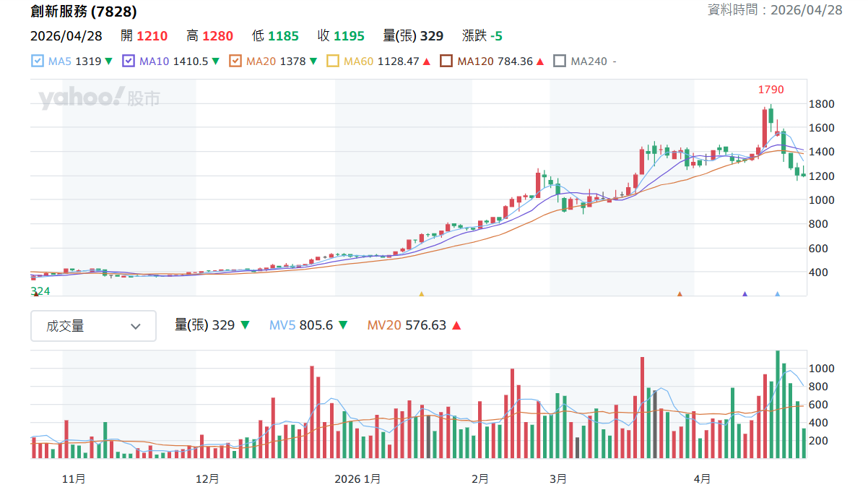Click the chevron arrow in 成交量 selector
Viewport: 868px width, 490px height.
(135, 327)
